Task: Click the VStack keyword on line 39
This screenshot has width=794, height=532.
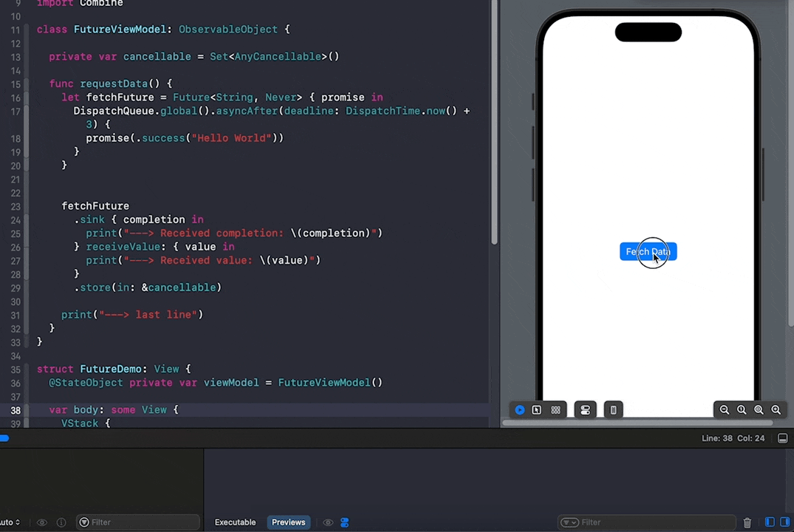Action: click(x=80, y=423)
